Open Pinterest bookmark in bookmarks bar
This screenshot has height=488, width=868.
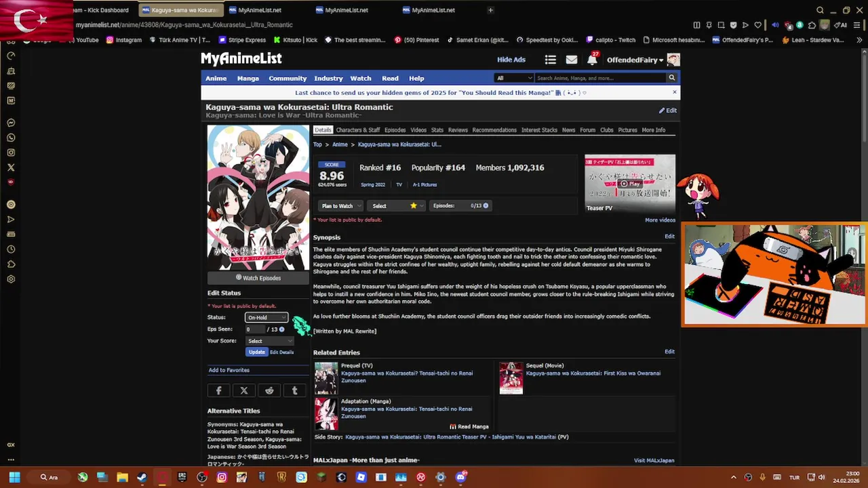coord(416,40)
